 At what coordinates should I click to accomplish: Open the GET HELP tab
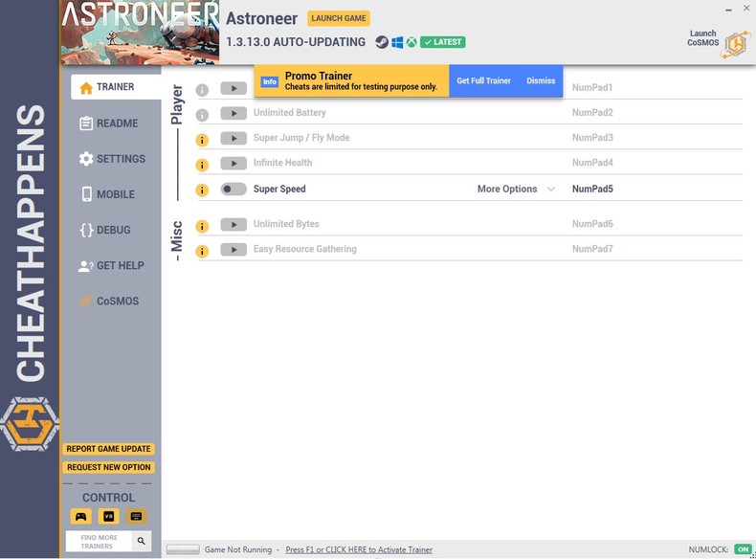(111, 266)
